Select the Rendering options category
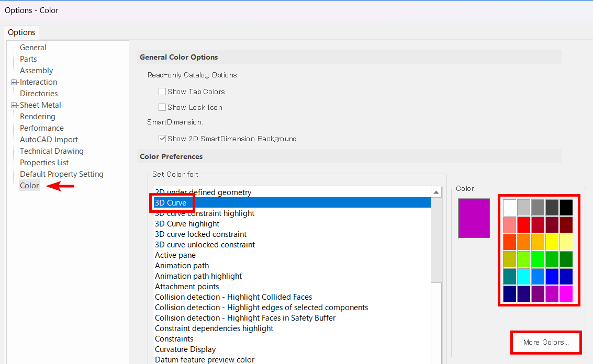593x364 pixels. pos(37,117)
